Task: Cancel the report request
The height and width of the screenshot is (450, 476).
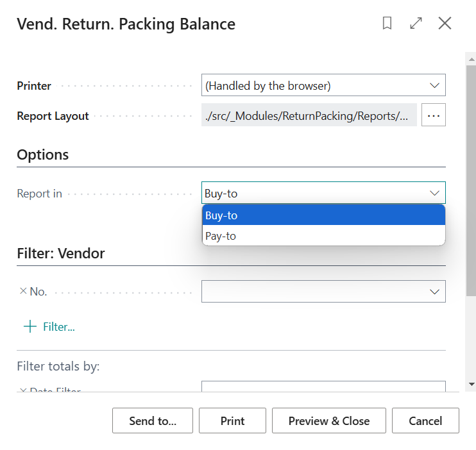Action: point(425,421)
